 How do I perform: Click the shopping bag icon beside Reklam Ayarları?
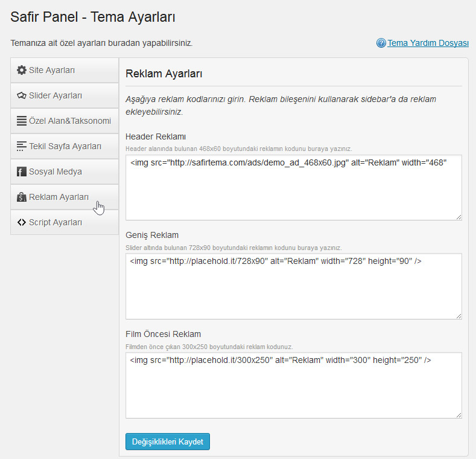(x=22, y=197)
